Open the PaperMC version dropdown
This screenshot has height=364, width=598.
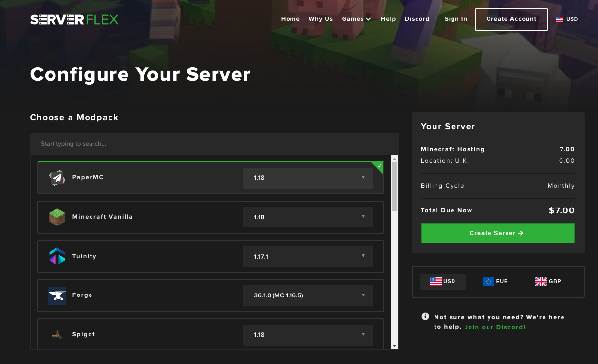click(308, 178)
